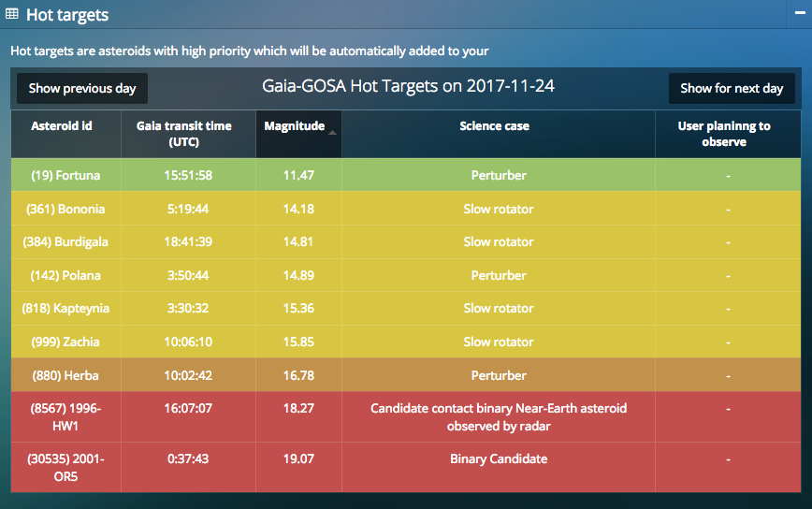812x509 pixels.
Task: Click magnitude value 18.27
Action: [x=298, y=409]
